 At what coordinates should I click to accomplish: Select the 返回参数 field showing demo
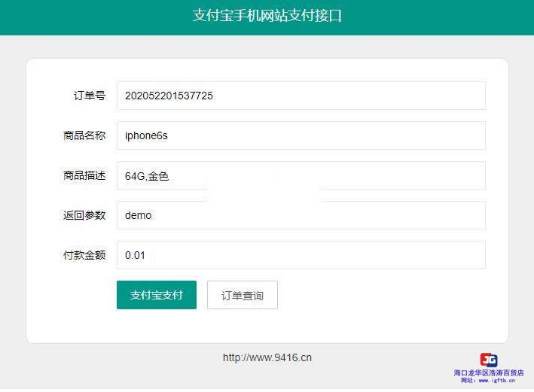click(301, 215)
